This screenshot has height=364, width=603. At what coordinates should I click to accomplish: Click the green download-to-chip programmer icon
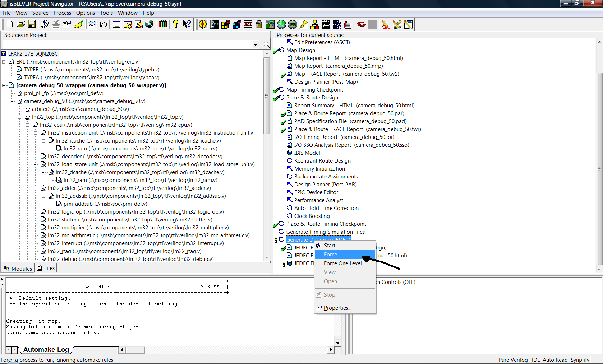point(281,24)
